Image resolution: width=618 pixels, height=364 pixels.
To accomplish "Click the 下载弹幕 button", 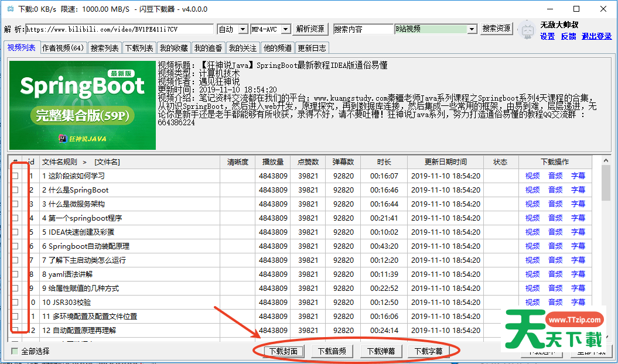I will pos(381,352).
